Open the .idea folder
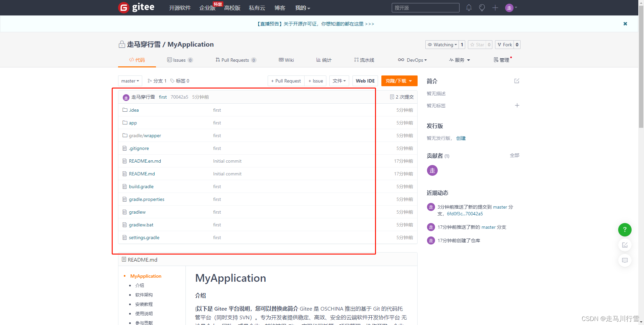 coord(134,110)
